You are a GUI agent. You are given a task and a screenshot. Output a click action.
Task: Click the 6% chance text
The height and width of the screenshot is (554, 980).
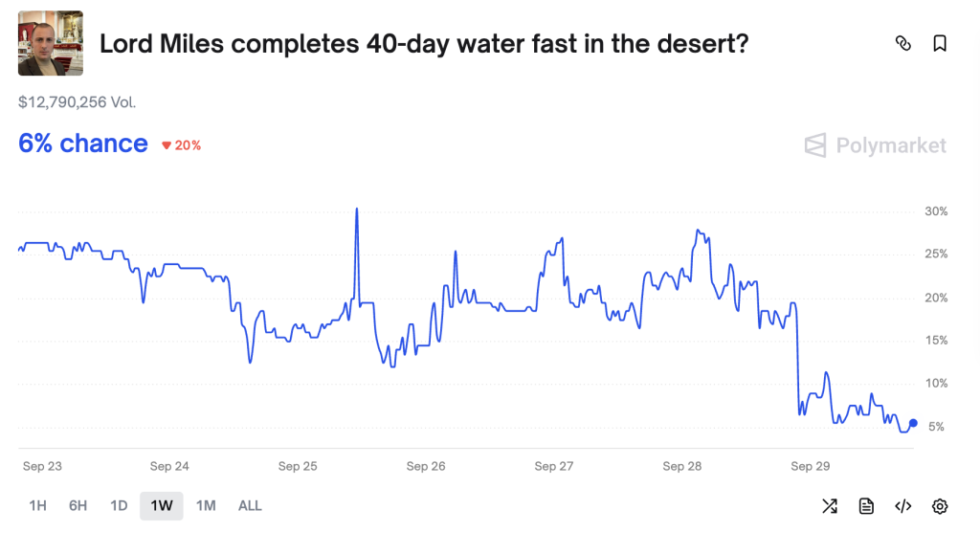pyautogui.click(x=83, y=144)
